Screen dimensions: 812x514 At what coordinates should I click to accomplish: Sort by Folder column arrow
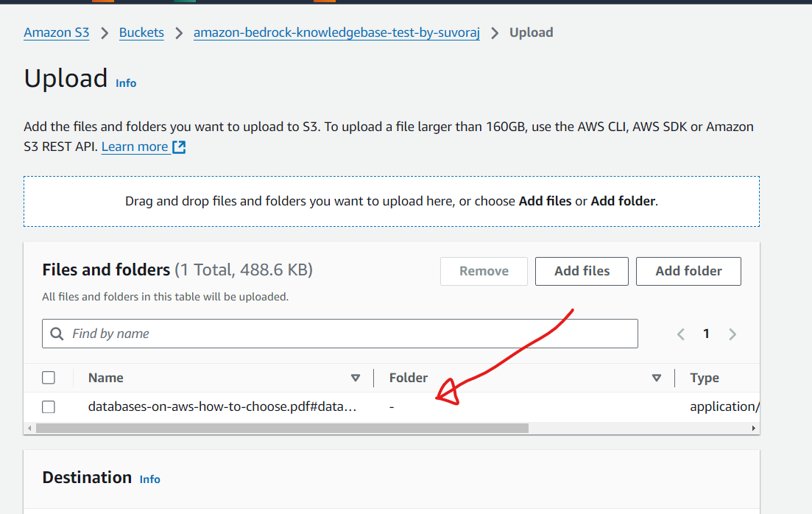(x=656, y=378)
